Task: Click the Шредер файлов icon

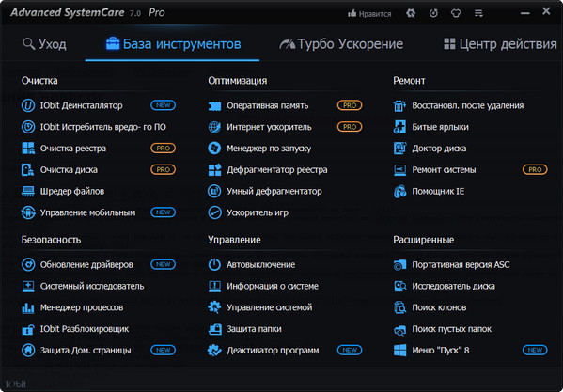Action: pyautogui.click(x=28, y=191)
